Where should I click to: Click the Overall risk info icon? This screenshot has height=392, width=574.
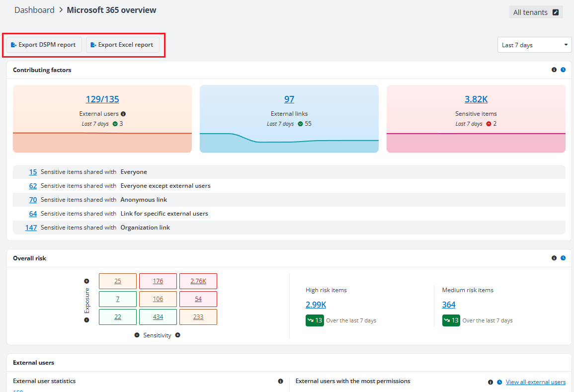[554, 258]
